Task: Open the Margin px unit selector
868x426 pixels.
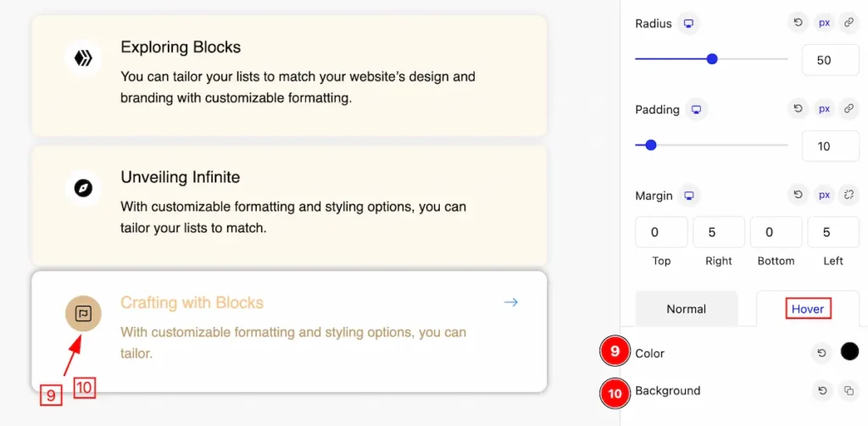Action: pos(824,195)
